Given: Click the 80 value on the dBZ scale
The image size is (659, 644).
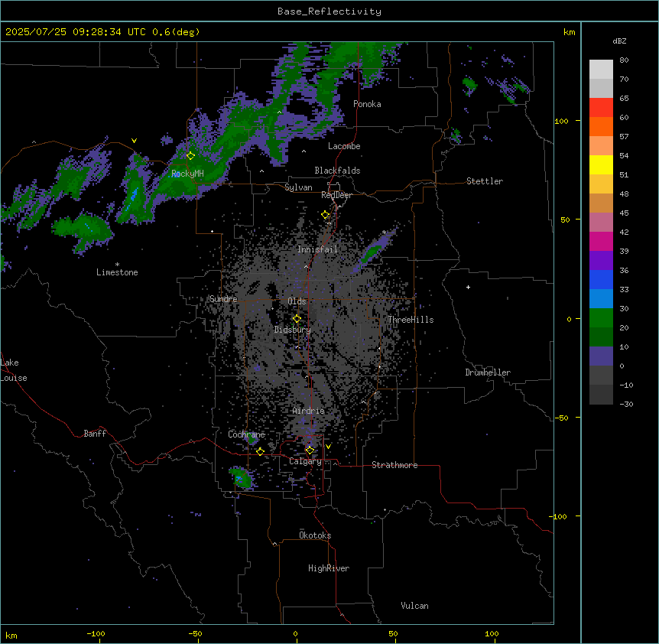Looking at the screenshot, I should [x=624, y=60].
